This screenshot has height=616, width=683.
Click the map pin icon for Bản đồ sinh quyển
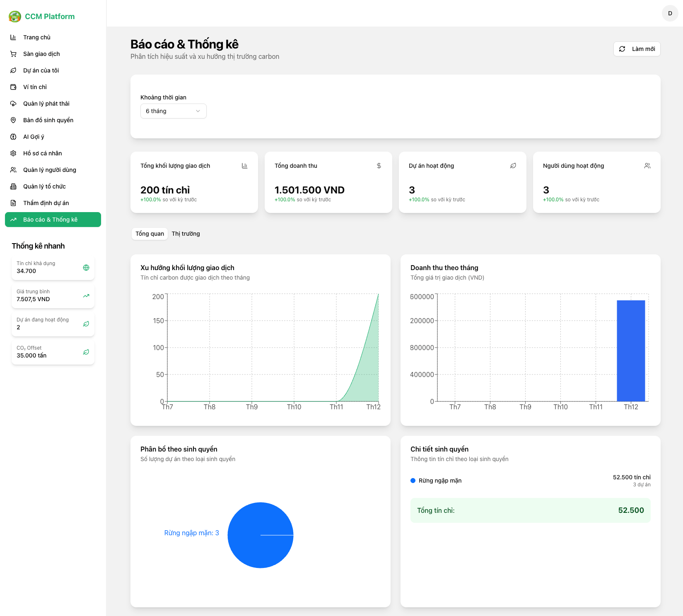(13, 120)
